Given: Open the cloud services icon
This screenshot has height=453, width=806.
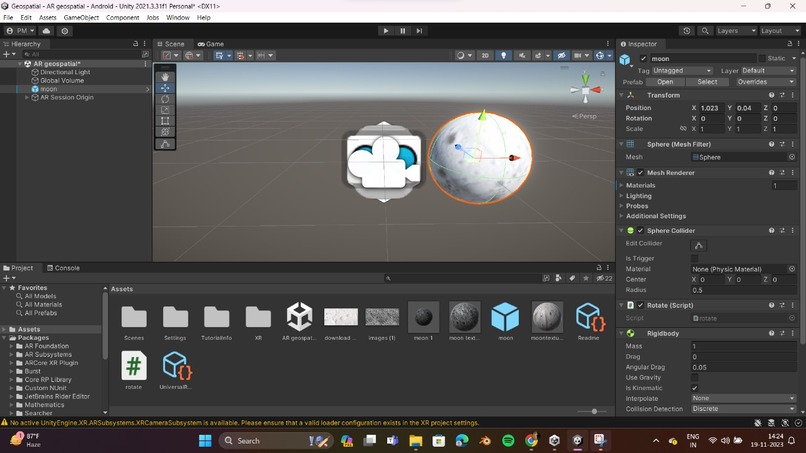Looking at the screenshot, I should [x=46, y=31].
